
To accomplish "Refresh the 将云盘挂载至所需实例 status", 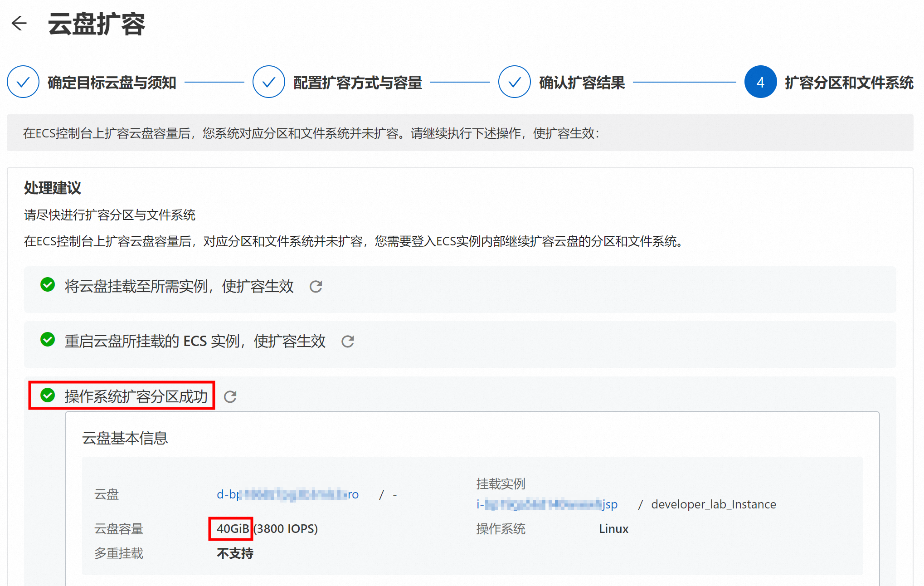I will click(316, 287).
